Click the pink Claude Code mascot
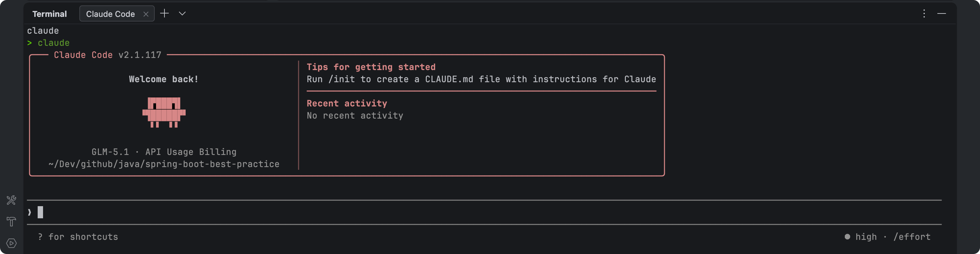 click(x=164, y=112)
